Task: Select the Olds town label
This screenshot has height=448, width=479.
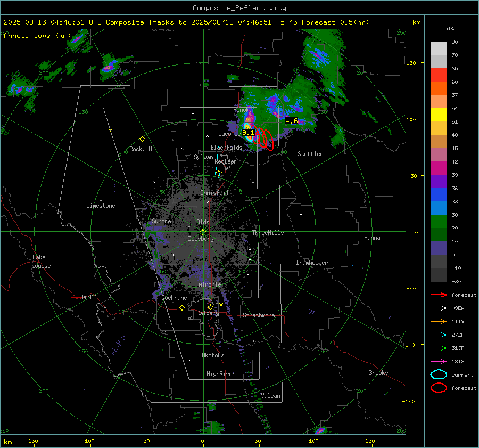Action: [203, 222]
